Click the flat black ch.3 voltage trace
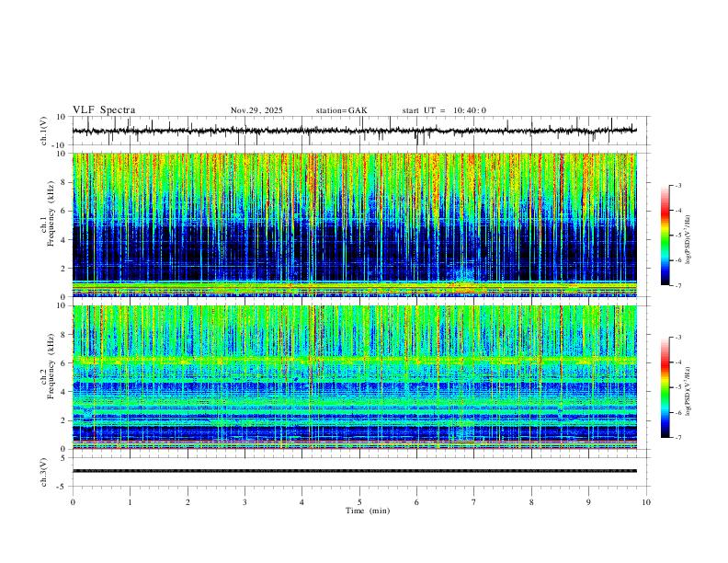Screen dimensions: 728x563 point(354,471)
